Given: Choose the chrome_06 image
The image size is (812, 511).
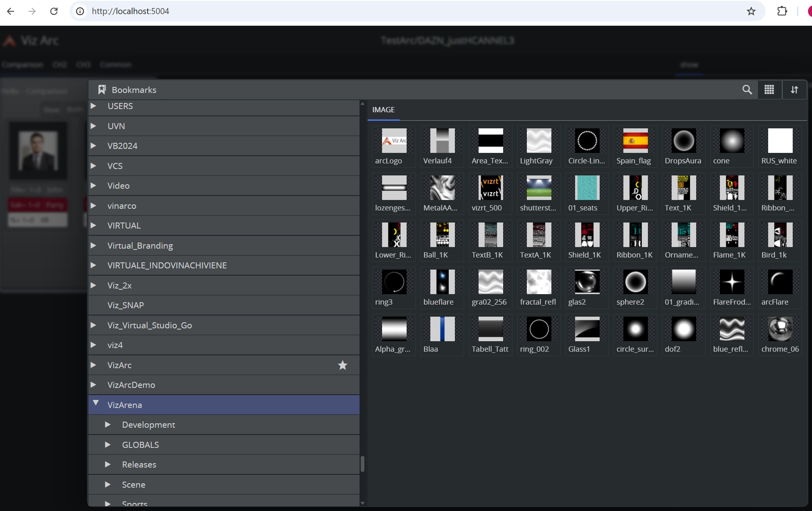Looking at the screenshot, I should 780,330.
